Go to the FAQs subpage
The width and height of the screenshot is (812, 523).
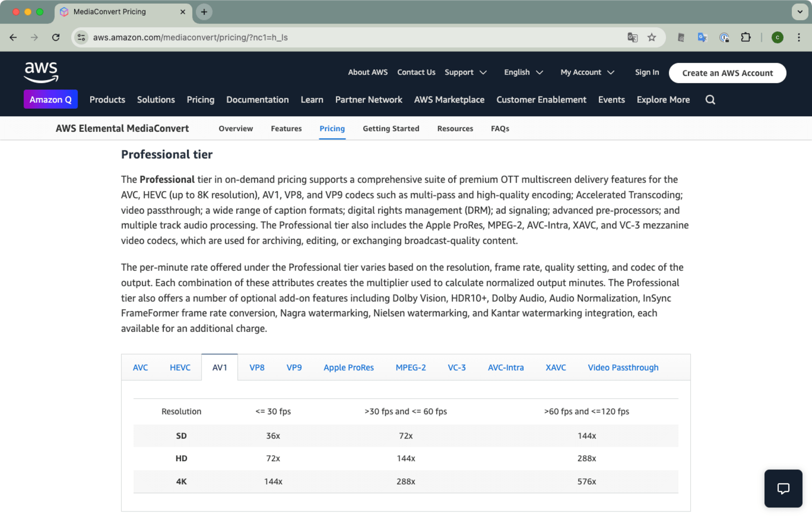(x=500, y=128)
